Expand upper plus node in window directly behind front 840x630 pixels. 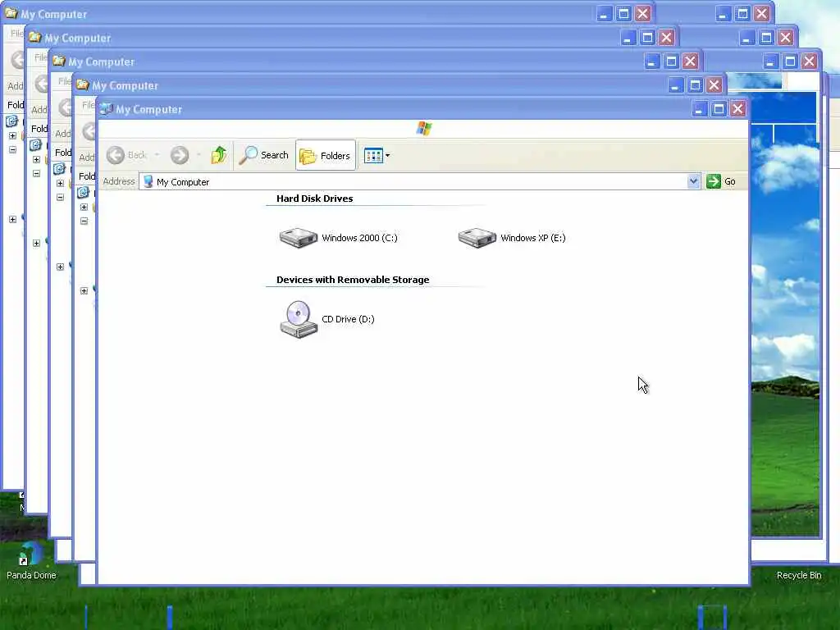(84, 207)
